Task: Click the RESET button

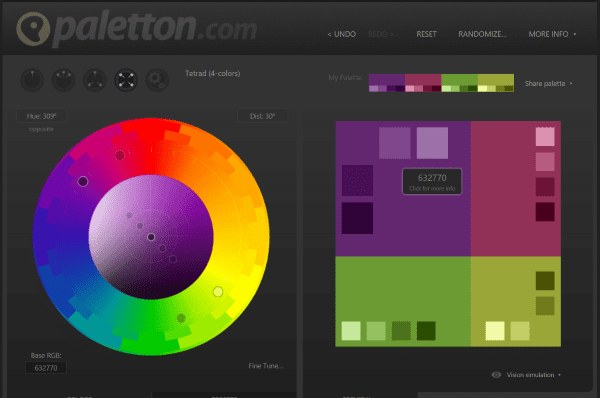Action: pyautogui.click(x=426, y=34)
